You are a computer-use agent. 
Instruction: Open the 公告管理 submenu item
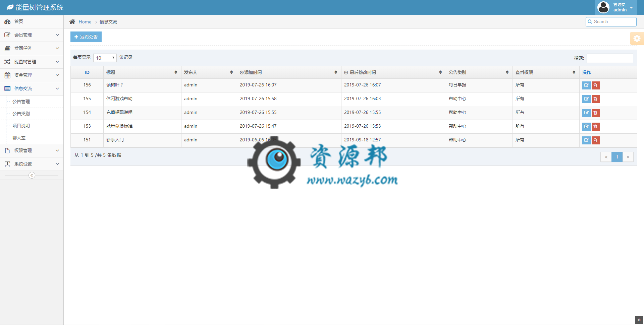click(x=21, y=102)
